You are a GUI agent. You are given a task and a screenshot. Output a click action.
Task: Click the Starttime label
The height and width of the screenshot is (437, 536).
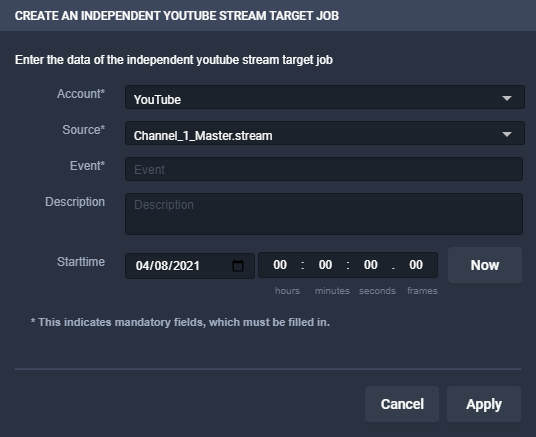coord(81,262)
